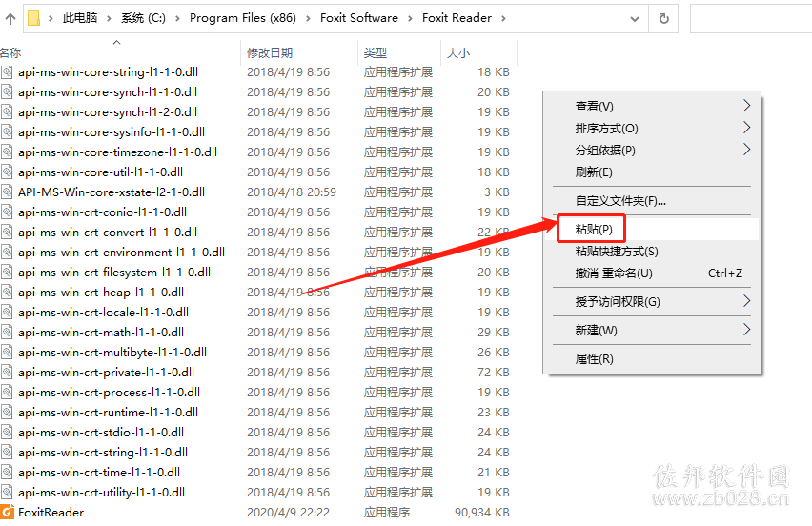
Task: Sort by 名称 column header
Action: coord(10,52)
